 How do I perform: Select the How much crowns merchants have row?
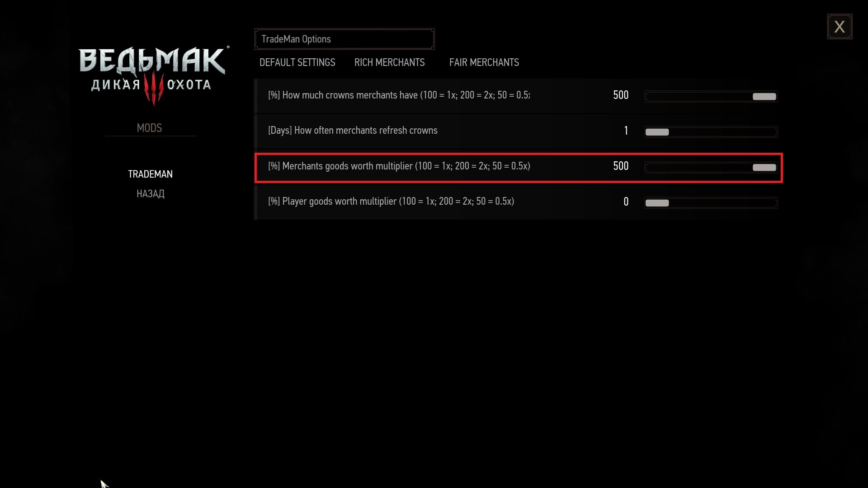tap(518, 96)
